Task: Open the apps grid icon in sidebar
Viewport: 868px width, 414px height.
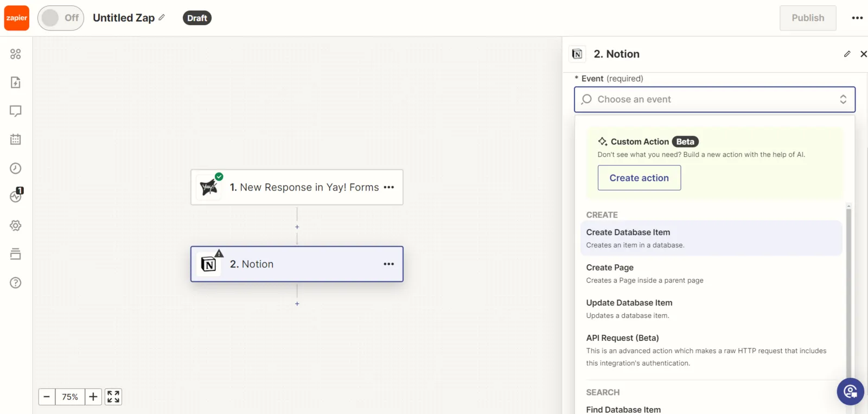Action: [x=16, y=54]
